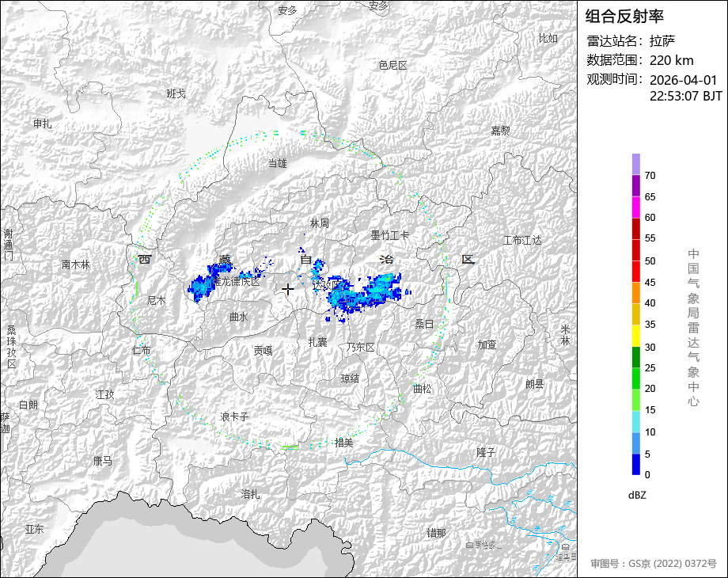
Task: Click the 加查 map label
Action: tap(487, 344)
